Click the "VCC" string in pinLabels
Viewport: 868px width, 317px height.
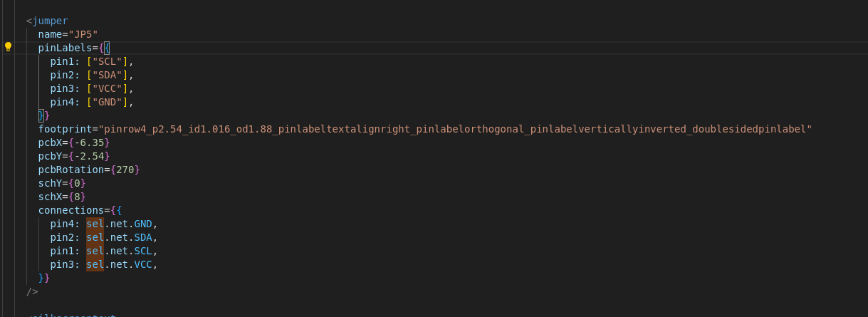(x=110, y=88)
